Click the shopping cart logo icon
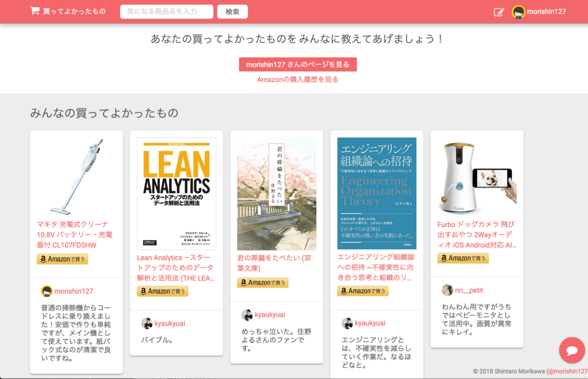 [x=34, y=11]
